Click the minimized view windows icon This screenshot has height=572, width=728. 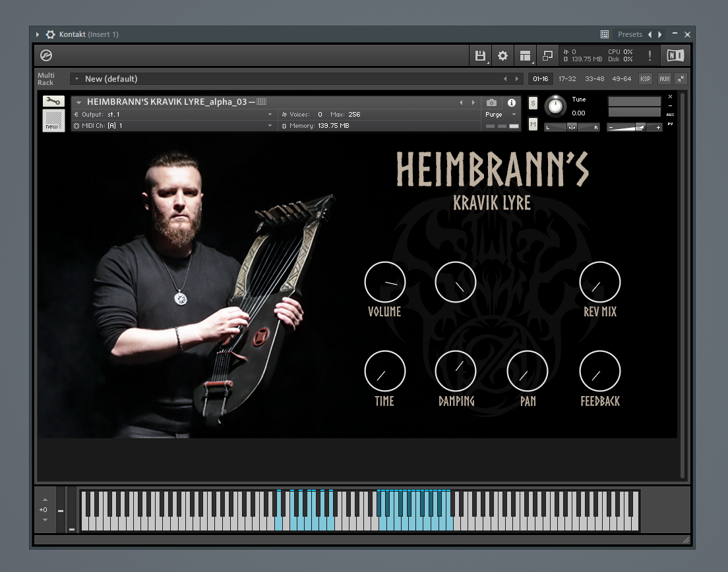pyautogui.click(x=548, y=55)
